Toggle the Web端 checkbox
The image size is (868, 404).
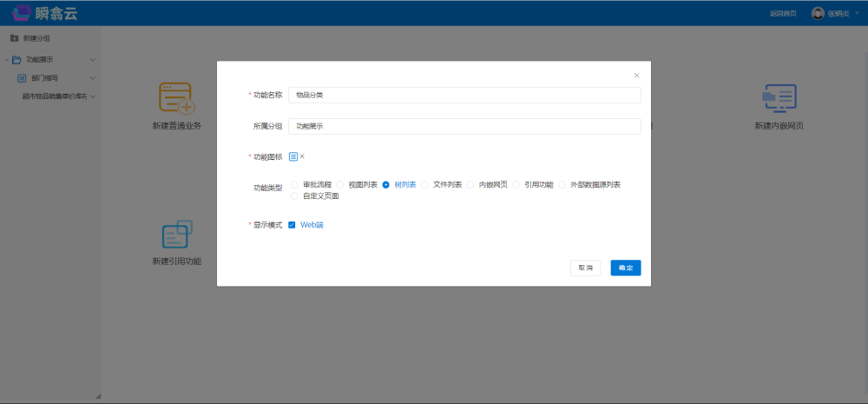tap(292, 225)
